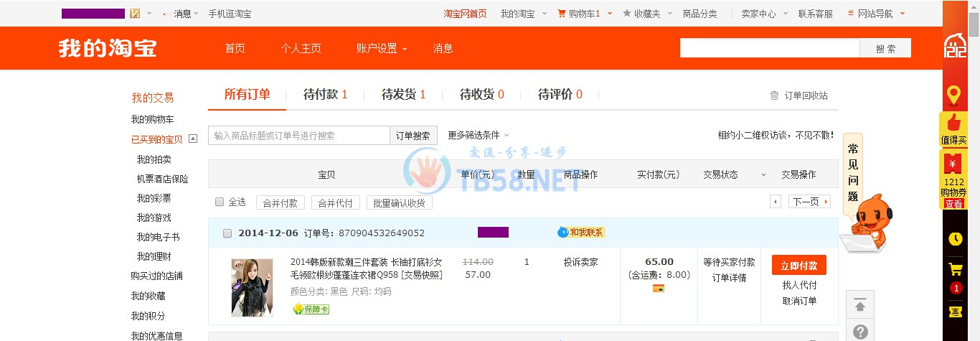This screenshot has width=980, height=341.
Task: Click the page vertical scrollbar thumb
Action: click(974, 24)
